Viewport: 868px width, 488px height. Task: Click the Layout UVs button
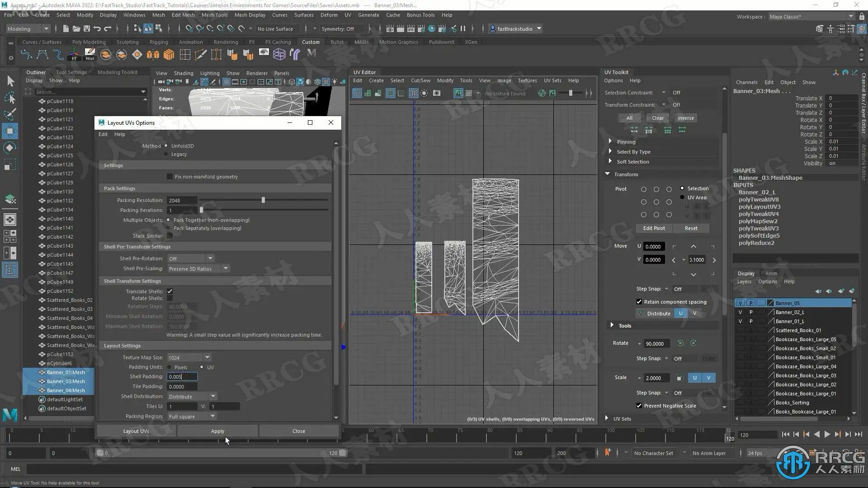click(136, 431)
